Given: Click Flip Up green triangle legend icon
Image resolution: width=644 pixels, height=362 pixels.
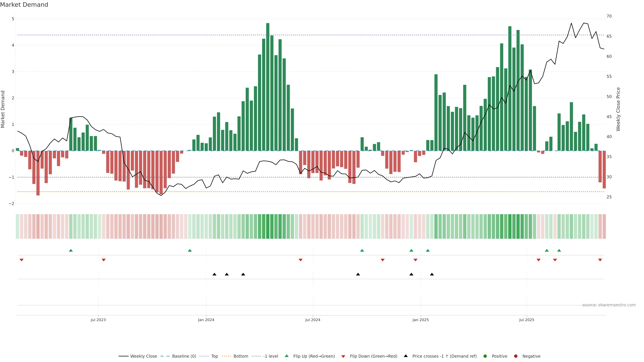Looking at the screenshot, I should coord(287,356).
